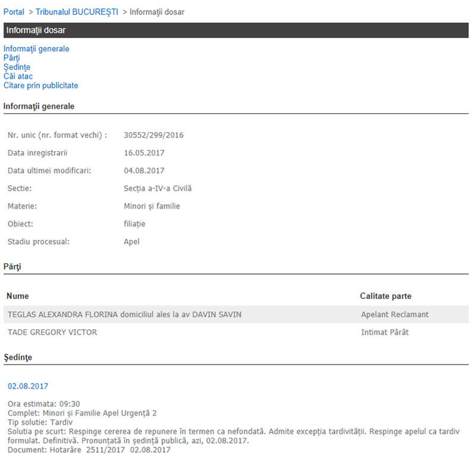The height and width of the screenshot is (458, 476).
Task: Click the Nume column header
Action: tap(18, 296)
